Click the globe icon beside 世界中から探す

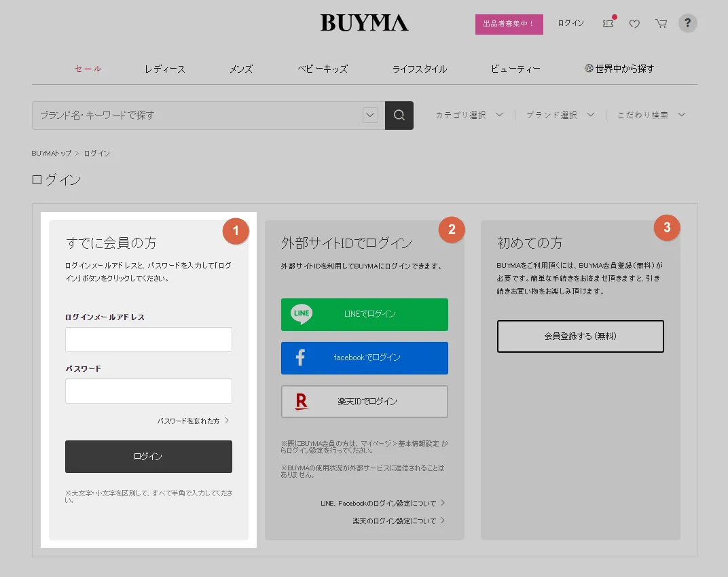click(589, 68)
